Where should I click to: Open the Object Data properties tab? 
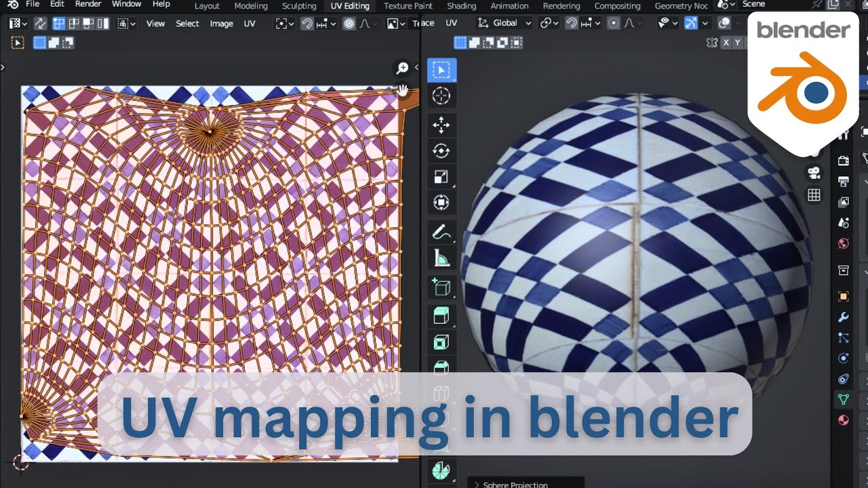pyautogui.click(x=844, y=399)
